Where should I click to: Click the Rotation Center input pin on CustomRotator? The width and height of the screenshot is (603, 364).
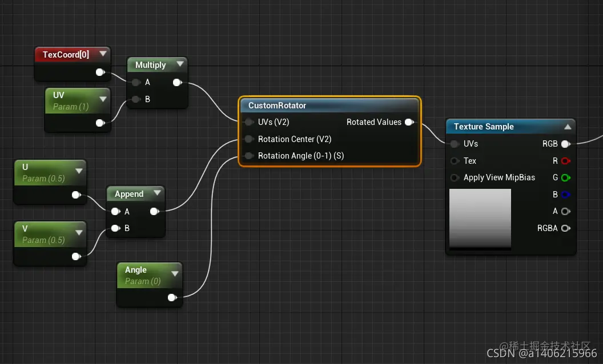pyautogui.click(x=249, y=139)
